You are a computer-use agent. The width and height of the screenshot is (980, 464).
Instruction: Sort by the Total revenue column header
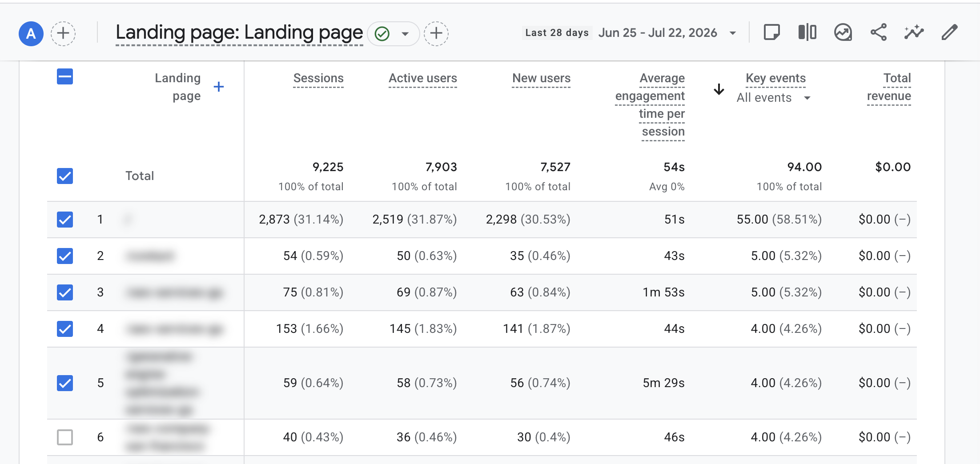click(x=889, y=87)
